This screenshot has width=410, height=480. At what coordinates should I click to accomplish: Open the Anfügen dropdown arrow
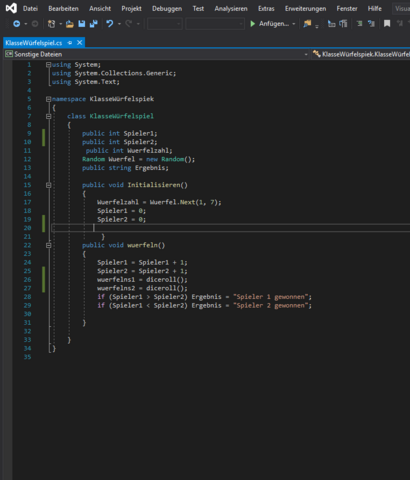click(x=294, y=24)
